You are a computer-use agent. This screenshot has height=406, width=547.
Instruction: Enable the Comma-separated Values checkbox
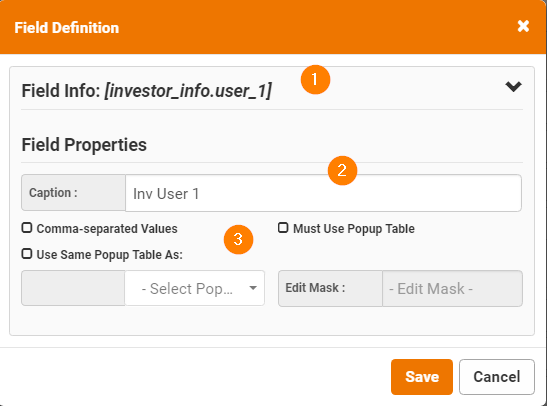pos(27,228)
